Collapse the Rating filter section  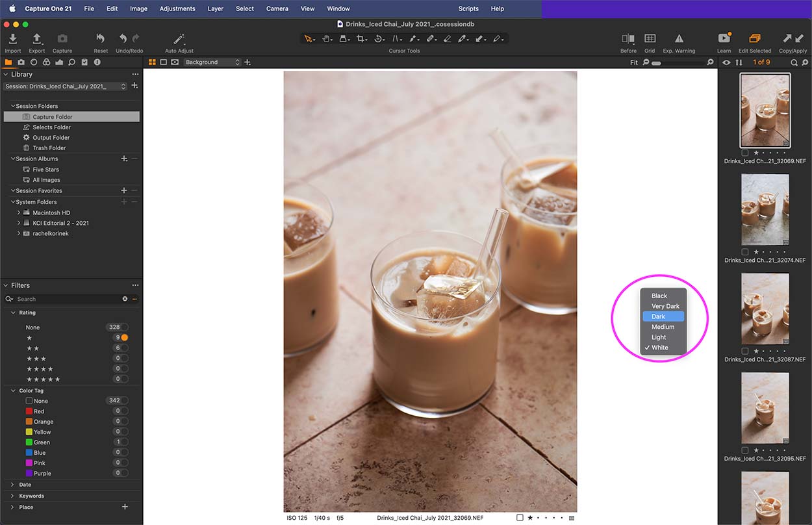coord(14,313)
